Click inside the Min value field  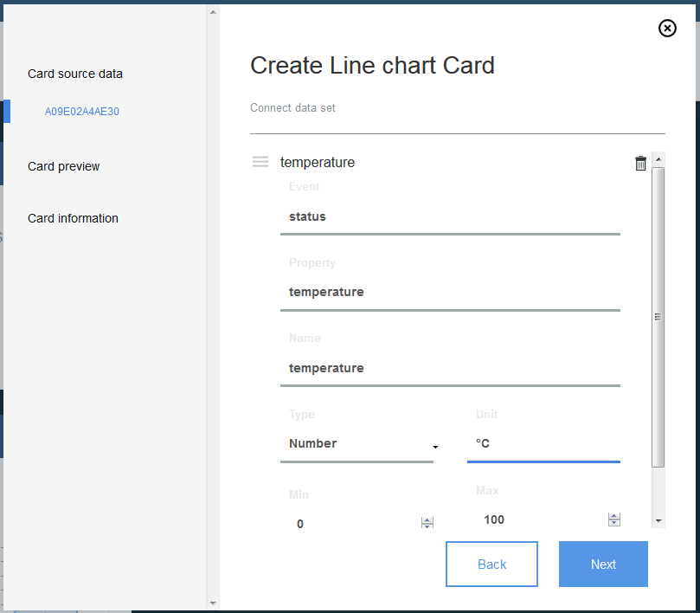(346, 523)
